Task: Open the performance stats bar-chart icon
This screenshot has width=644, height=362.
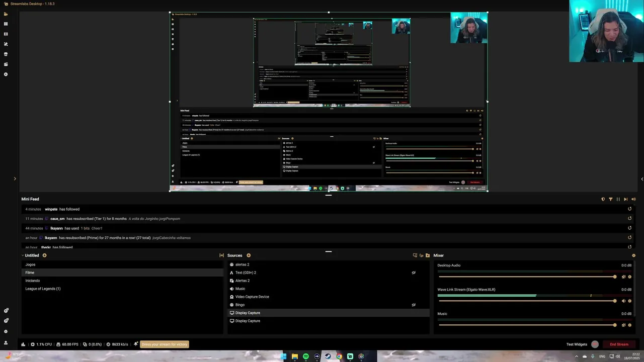Action: tap(23, 344)
